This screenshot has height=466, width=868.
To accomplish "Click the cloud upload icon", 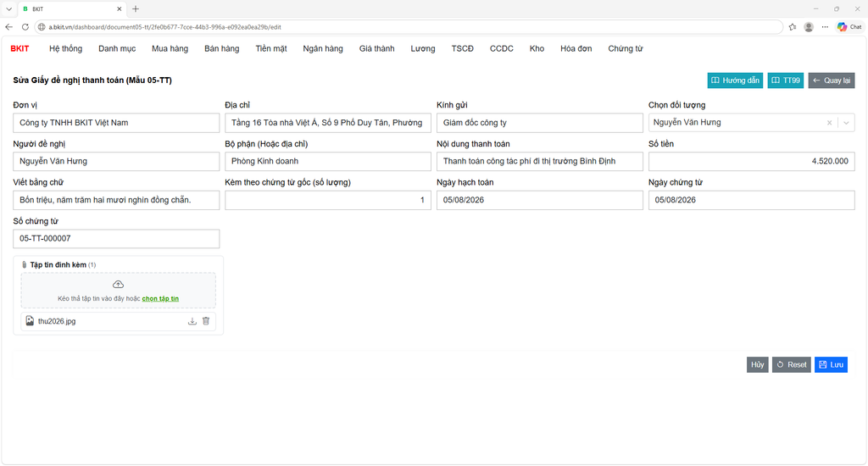I will (x=118, y=285).
